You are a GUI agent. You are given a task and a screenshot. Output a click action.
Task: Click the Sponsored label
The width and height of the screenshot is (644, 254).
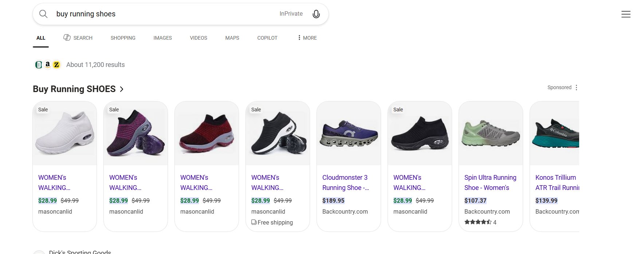(559, 87)
